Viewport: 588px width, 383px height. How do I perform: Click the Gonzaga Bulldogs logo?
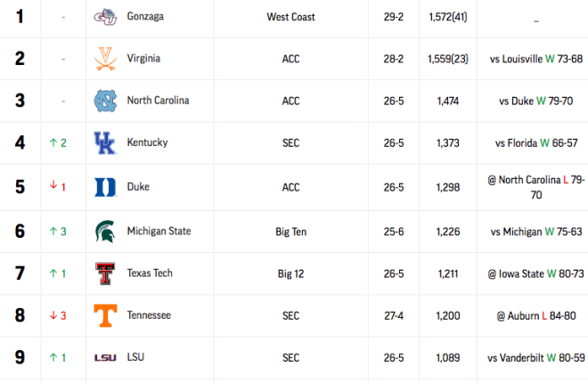click(x=105, y=17)
